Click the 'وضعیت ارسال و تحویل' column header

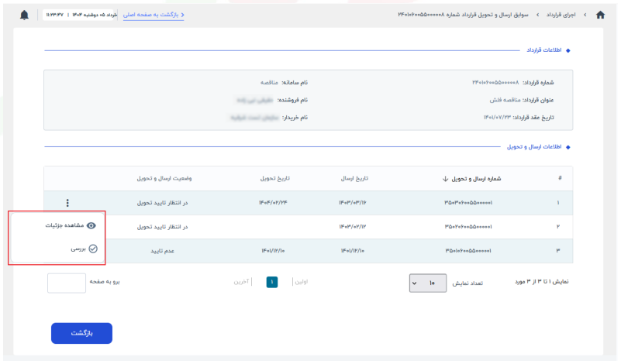coord(164,178)
